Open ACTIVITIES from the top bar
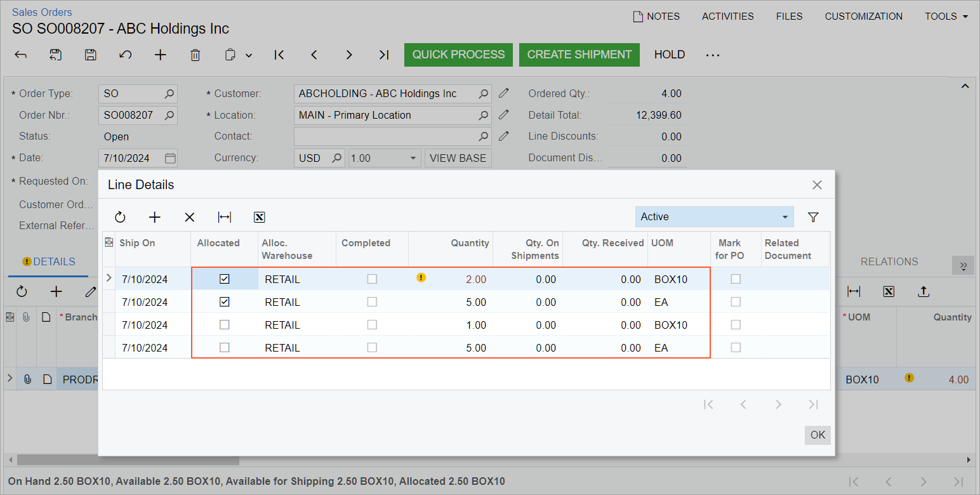The width and height of the screenshot is (980, 495). [x=728, y=16]
